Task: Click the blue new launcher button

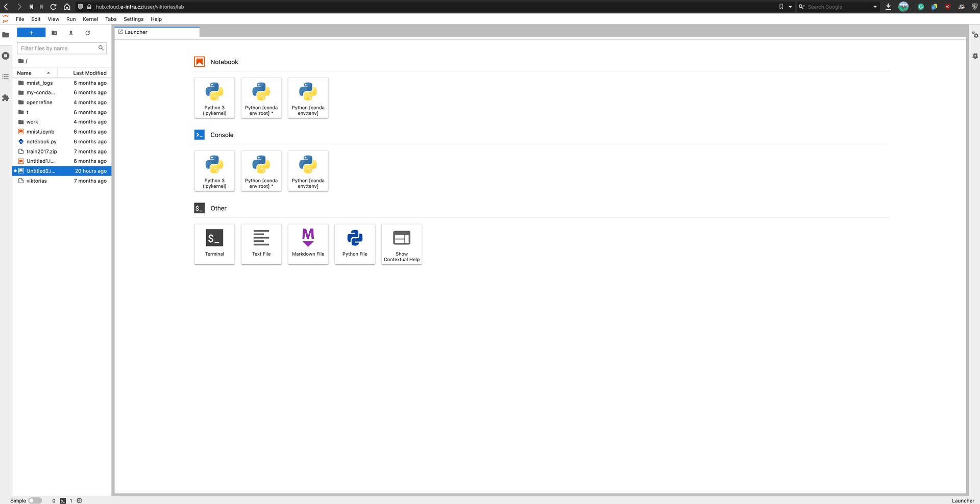Action: pyautogui.click(x=31, y=32)
